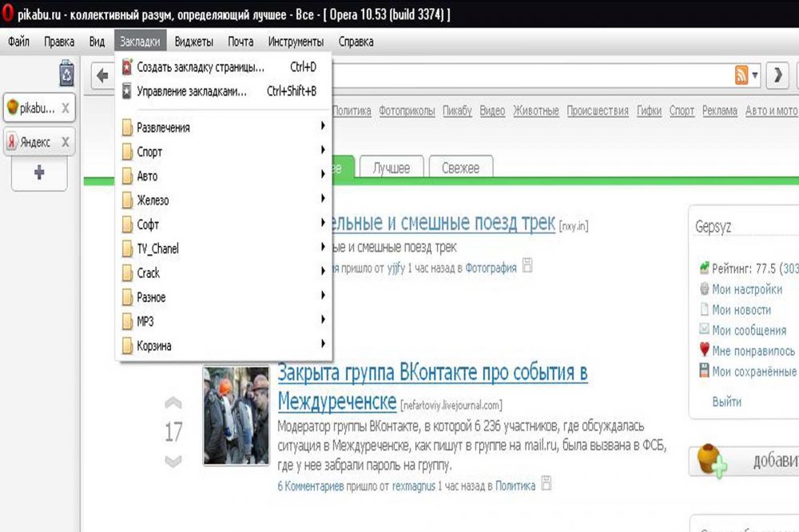The height and width of the screenshot is (532, 799).
Task: Close the Закладки menu in the menu bar
Action: click(140, 42)
